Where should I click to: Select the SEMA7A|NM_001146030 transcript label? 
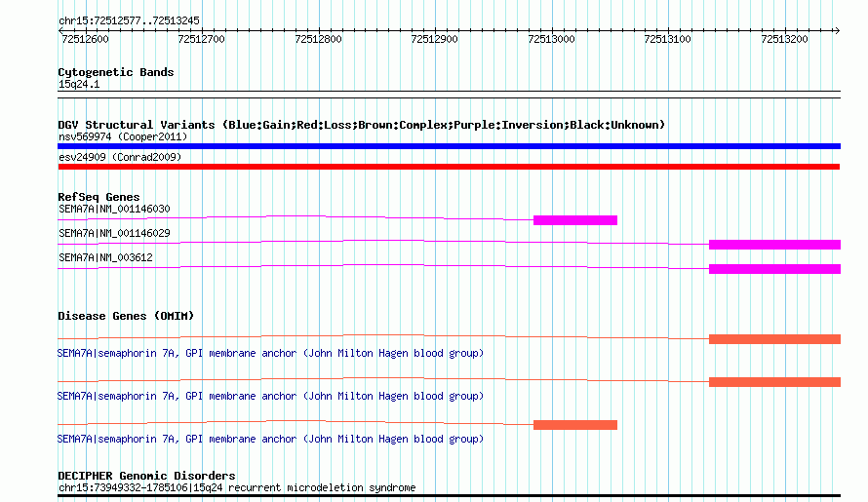point(114,210)
